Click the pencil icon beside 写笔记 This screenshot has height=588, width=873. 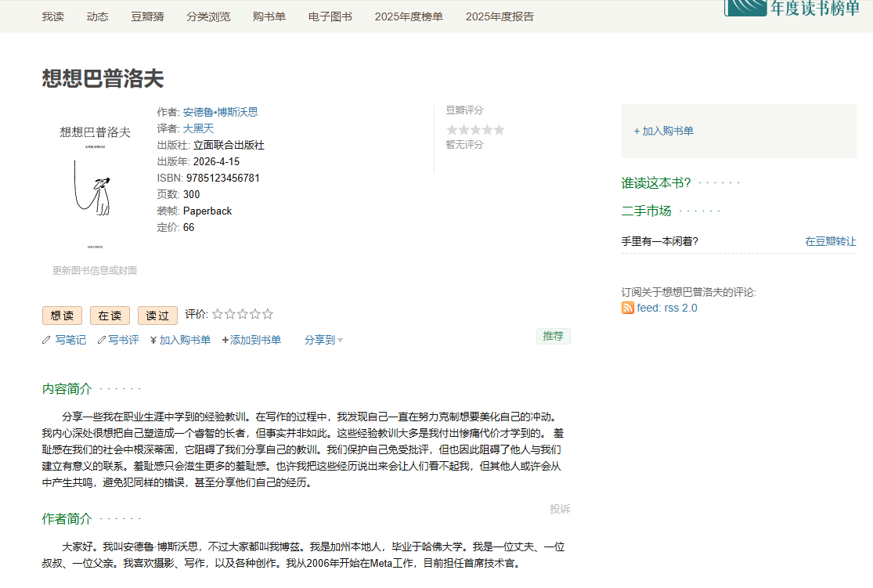pos(46,340)
